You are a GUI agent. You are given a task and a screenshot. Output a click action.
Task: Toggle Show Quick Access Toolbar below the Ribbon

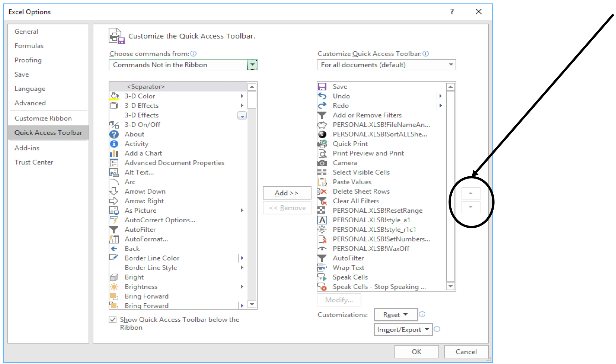coord(113,319)
